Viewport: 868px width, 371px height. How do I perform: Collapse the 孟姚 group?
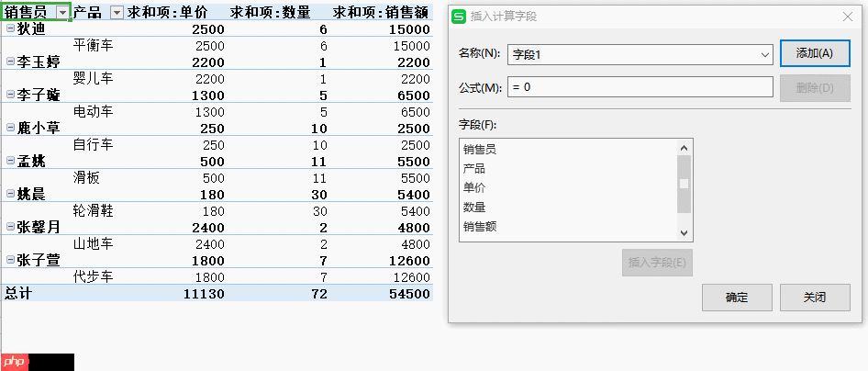tap(10, 161)
